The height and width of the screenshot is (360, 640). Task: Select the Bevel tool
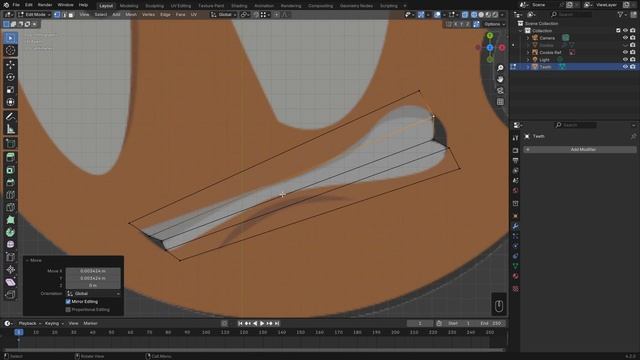pyautogui.click(x=11, y=182)
